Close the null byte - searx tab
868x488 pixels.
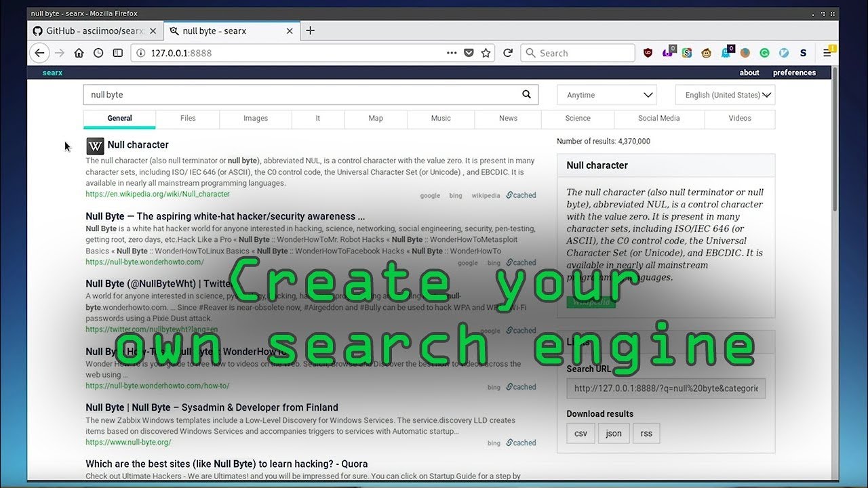(290, 30)
